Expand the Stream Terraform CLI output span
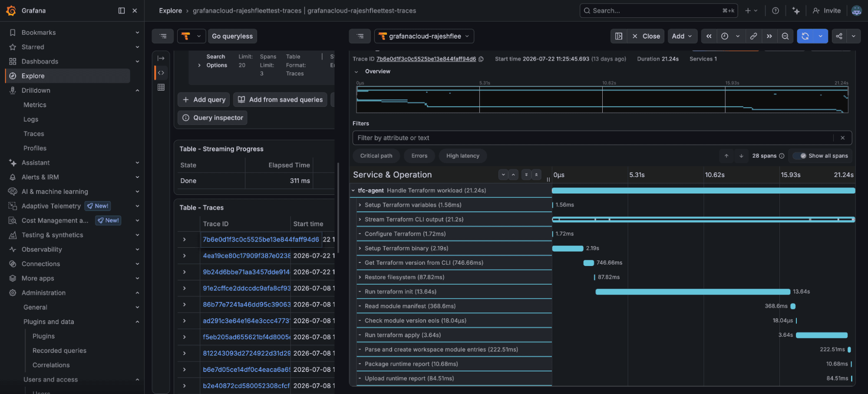 coord(360,220)
